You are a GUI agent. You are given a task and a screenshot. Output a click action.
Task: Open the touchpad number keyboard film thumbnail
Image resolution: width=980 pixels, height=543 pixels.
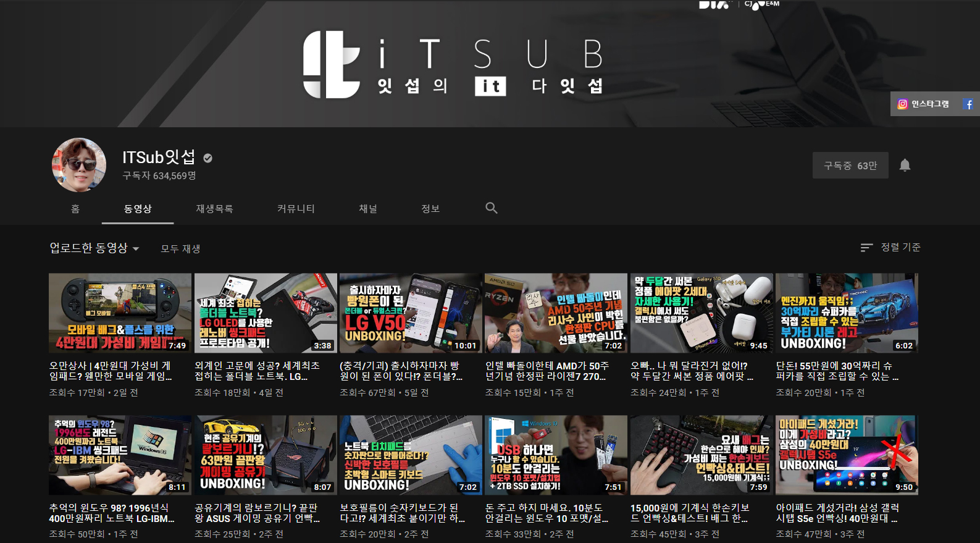tap(411, 455)
